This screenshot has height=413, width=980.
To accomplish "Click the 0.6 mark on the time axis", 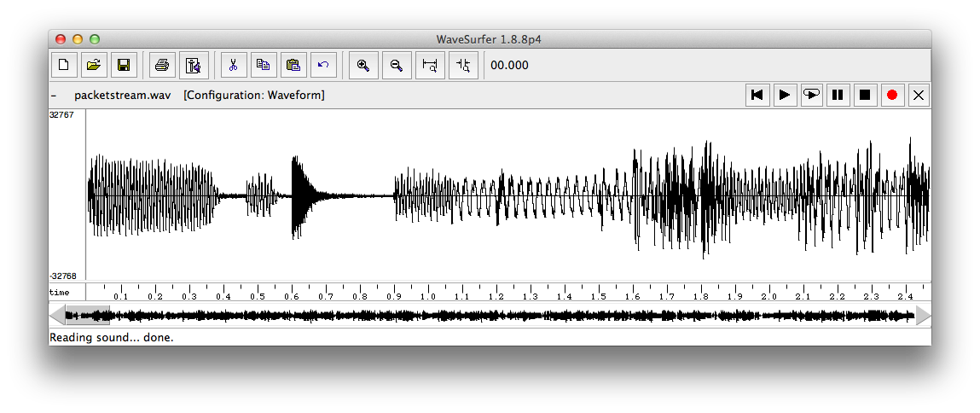I will pyautogui.click(x=291, y=297).
